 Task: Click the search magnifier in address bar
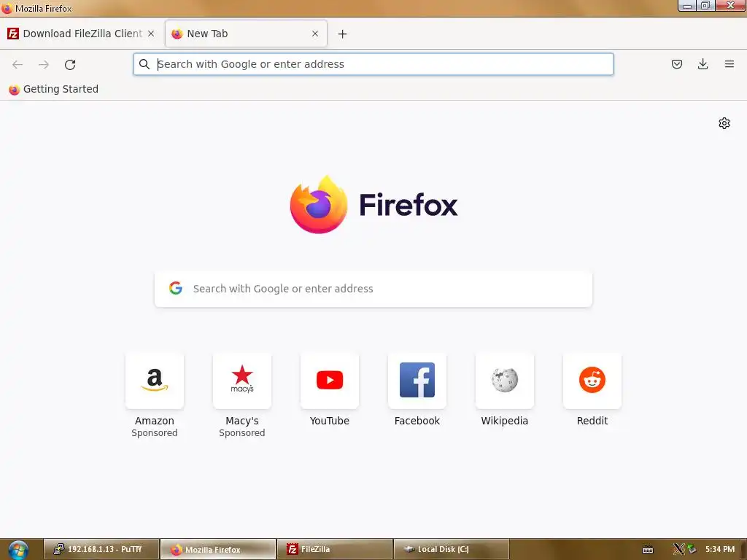point(144,64)
